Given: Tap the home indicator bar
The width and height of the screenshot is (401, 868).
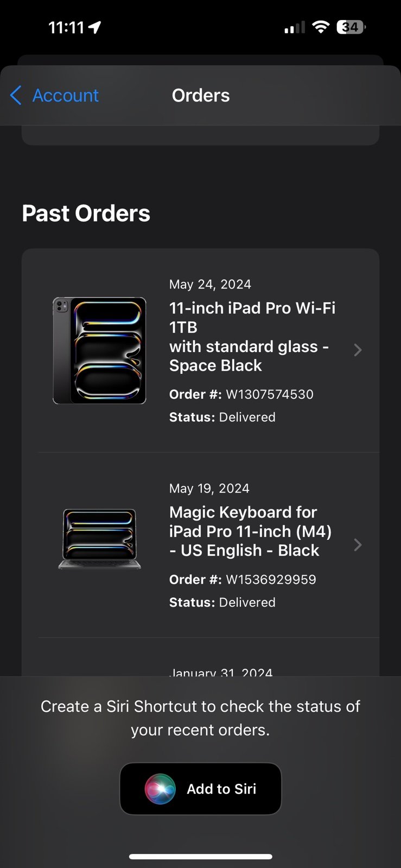Looking at the screenshot, I should pos(200,856).
